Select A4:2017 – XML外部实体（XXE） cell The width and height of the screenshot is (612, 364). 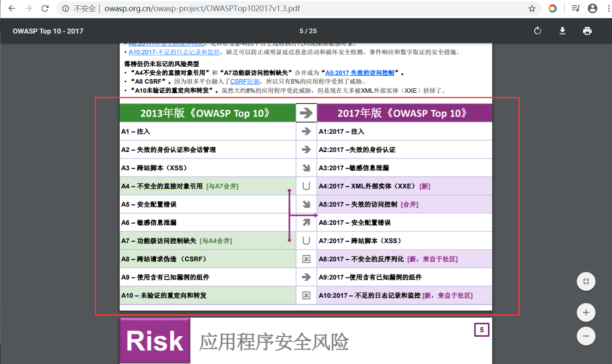(x=405, y=186)
